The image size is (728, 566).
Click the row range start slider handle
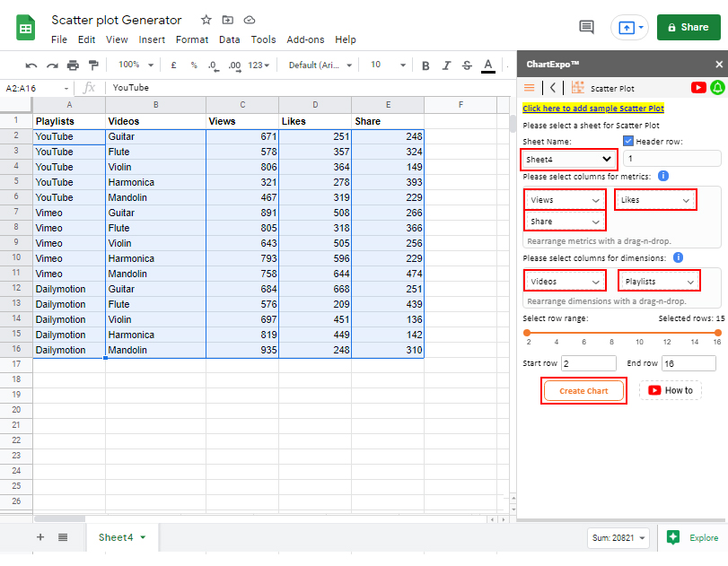pos(527,333)
